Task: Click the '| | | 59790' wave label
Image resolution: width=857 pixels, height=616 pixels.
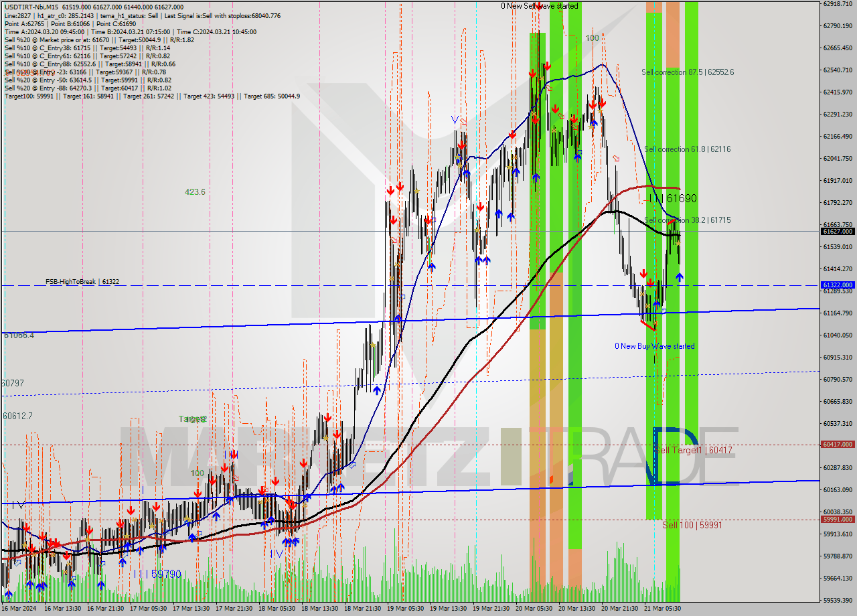Action: coord(157,574)
